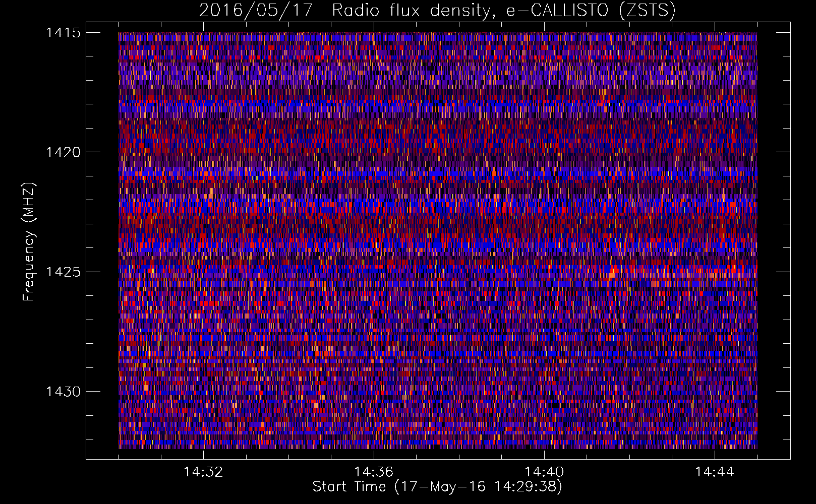
Task: Click the 'Frequency (MHZ)' axis title
Action: [x=29, y=241]
